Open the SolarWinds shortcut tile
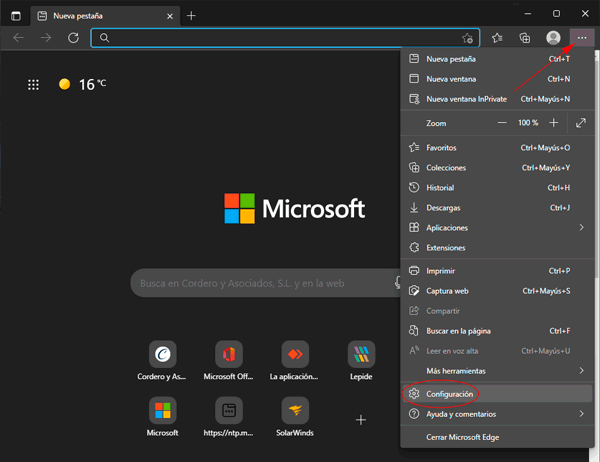 pyautogui.click(x=295, y=417)
